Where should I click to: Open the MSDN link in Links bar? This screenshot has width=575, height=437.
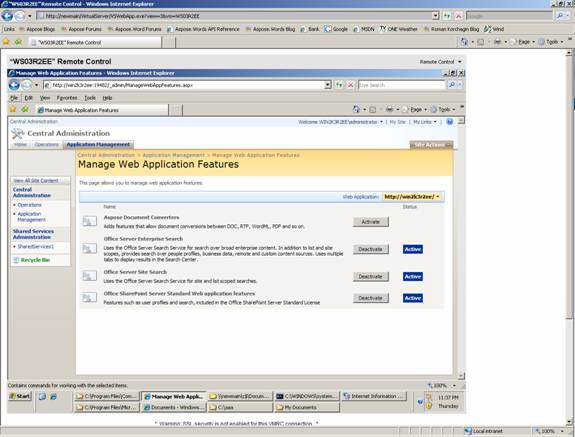pyautogui.click(x=364, y=29)
